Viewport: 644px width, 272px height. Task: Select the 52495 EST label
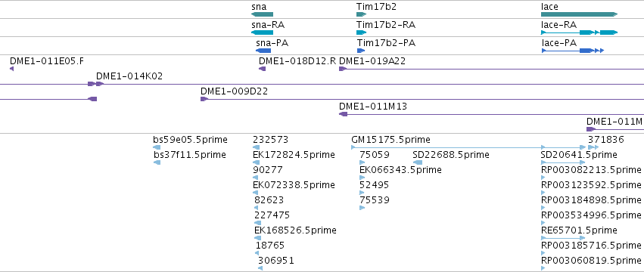click(x=374, y=185)
